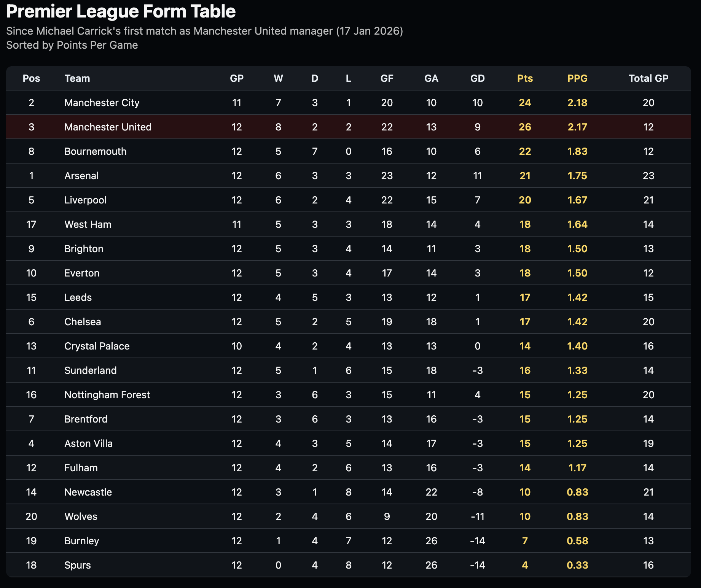
Task: Select the GF column header
Action: pyautogui.click(x=387, y=78)
